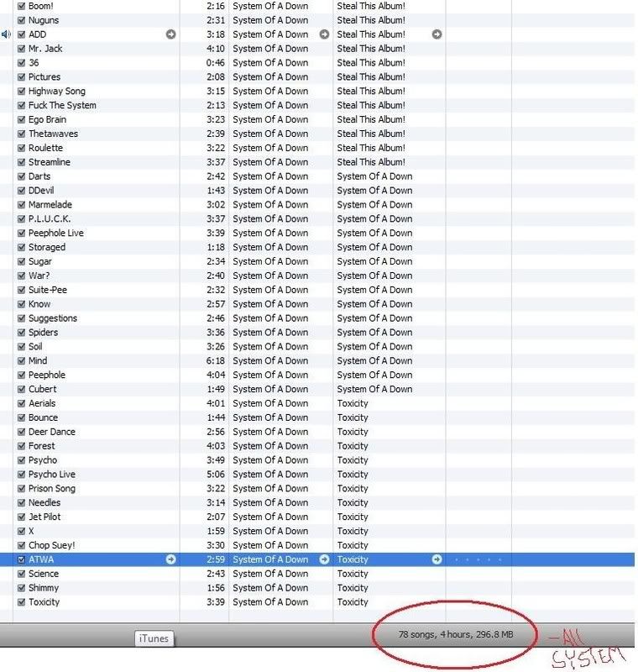Select the song 'Know'
This screenshot has height=672, width=638.
(39, 304)
